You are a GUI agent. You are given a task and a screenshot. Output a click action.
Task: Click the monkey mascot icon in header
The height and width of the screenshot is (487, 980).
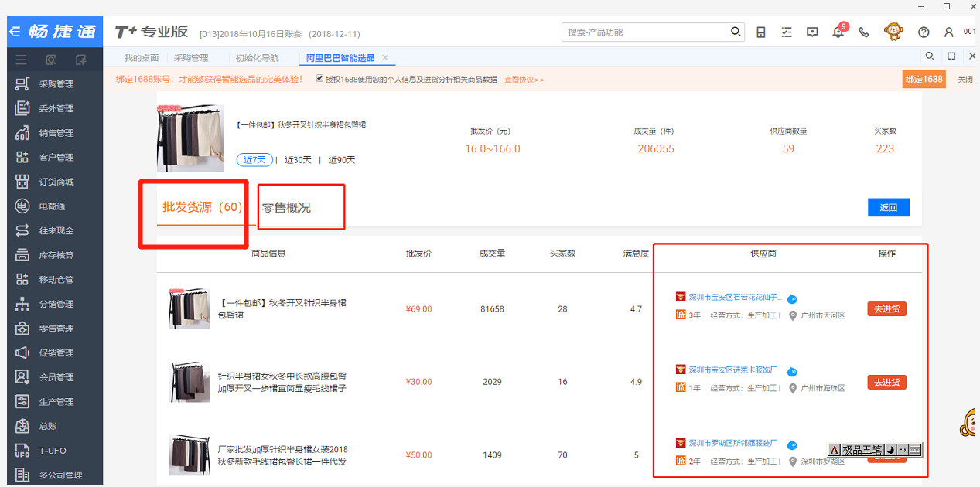click(x=893, y=32)
